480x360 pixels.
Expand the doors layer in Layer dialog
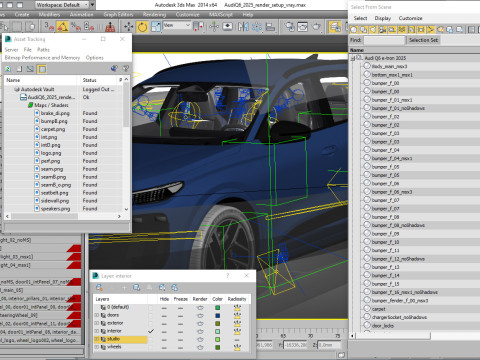pyautogui.click(x=97, y=315)
